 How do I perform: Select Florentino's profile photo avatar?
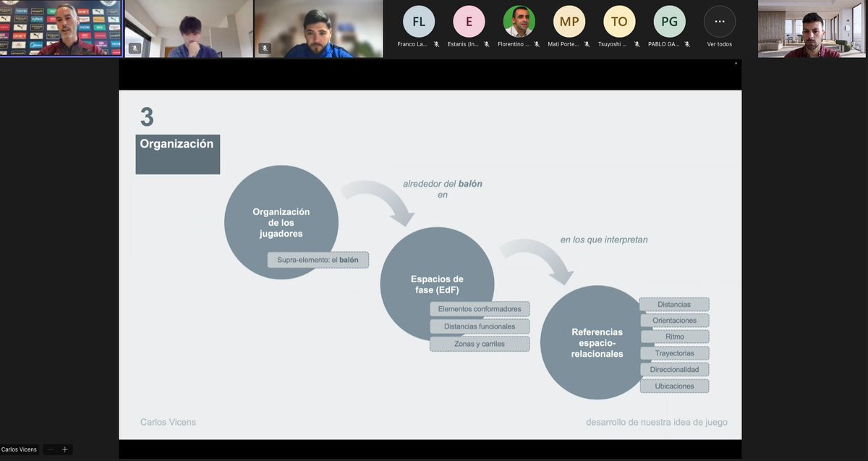coord(519,21)
